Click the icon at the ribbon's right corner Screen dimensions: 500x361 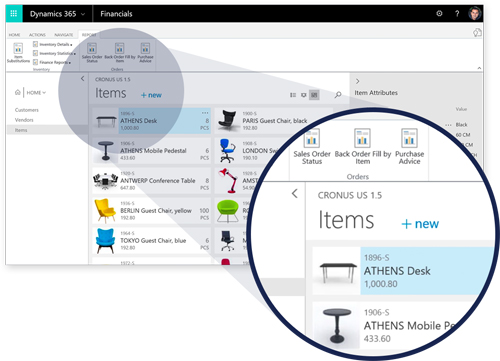[477, 33]
